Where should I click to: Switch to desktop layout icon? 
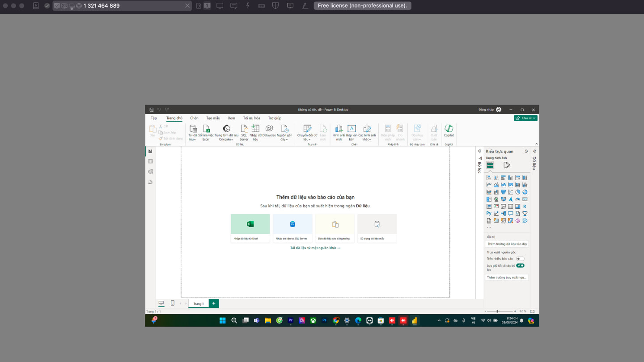coord(161,303)
